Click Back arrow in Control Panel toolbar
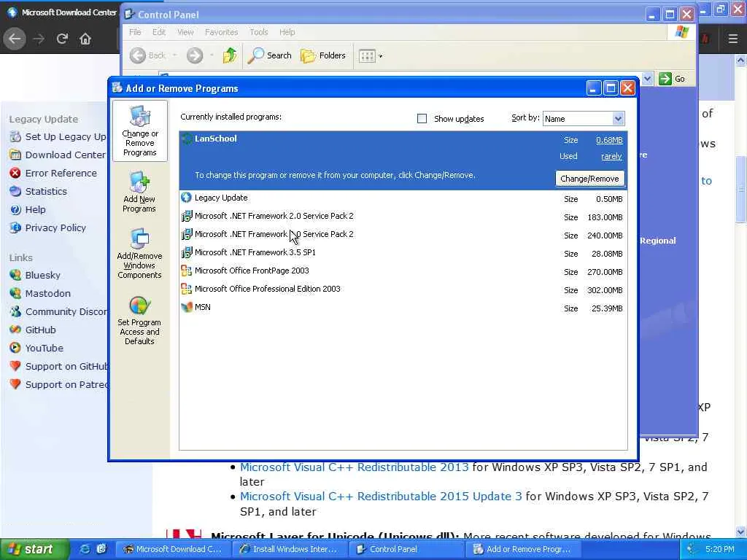This screenshot has height=560, width=747. tap(138, 55)
